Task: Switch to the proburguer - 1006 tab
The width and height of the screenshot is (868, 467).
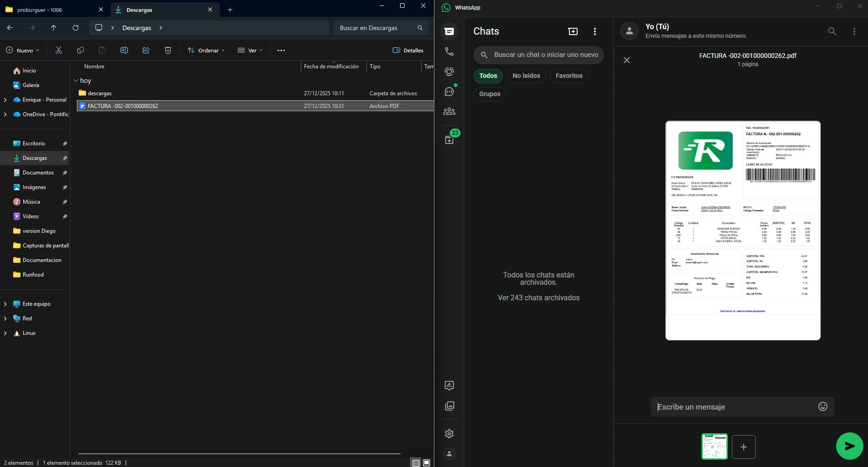Action: pyautogui.click(x=55, y=10)
